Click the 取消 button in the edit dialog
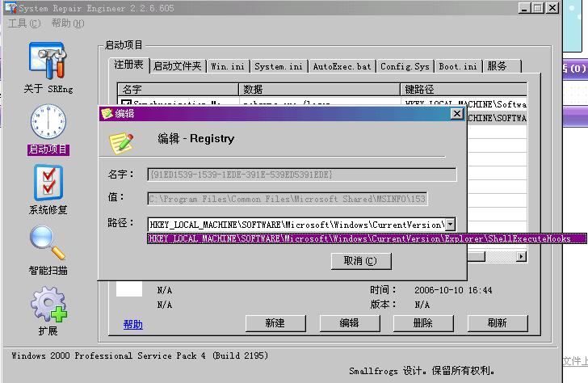Viewport: 588px width, 383px height. tap(361, 261)
